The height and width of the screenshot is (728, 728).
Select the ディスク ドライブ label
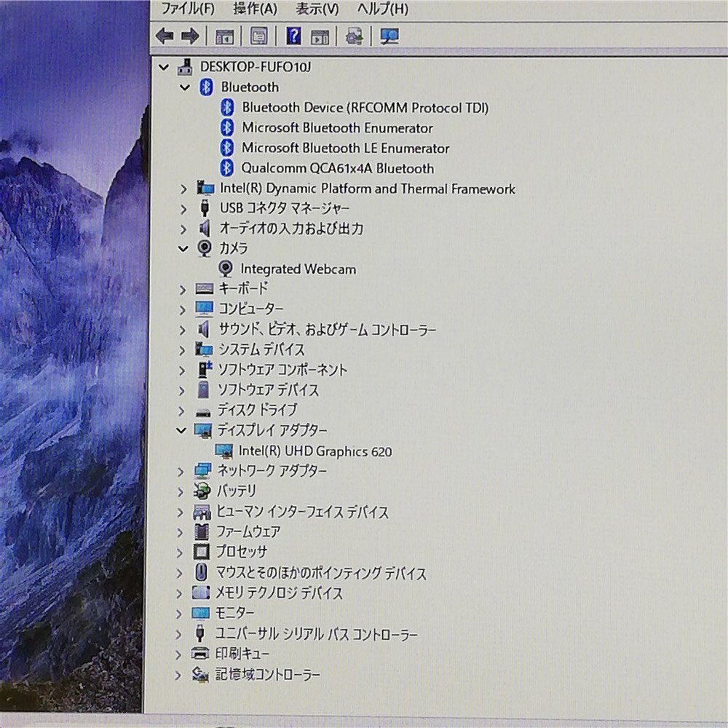[257, 411]
